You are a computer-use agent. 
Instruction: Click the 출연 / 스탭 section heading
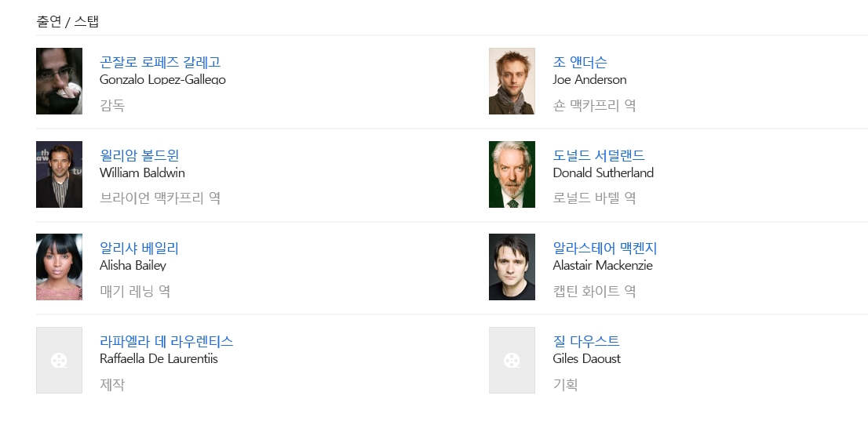coord(67,22)
